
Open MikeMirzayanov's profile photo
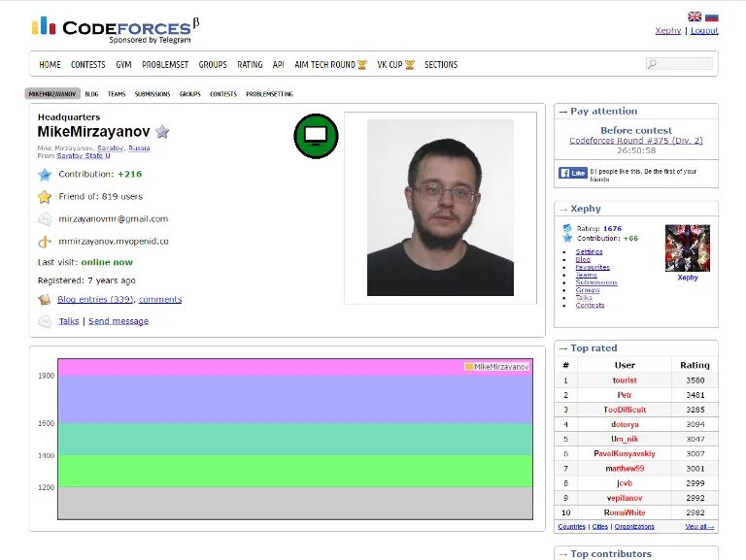pos(441,208)
